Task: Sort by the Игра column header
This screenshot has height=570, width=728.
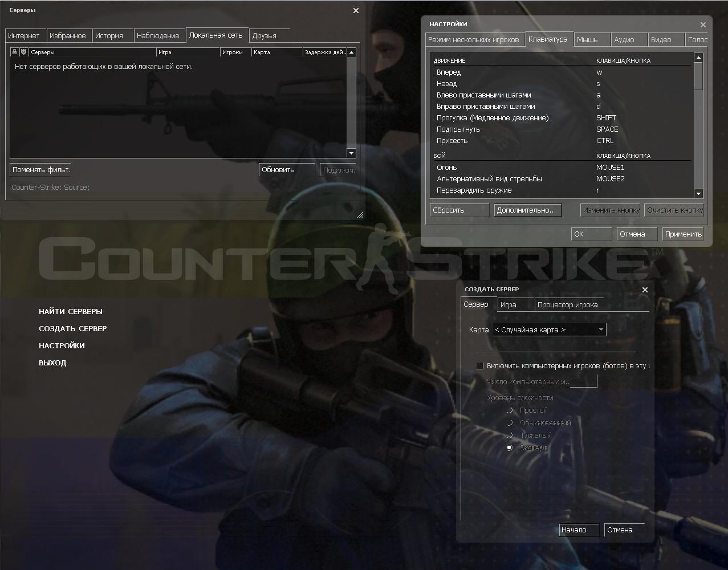Action: click(188, 52)
